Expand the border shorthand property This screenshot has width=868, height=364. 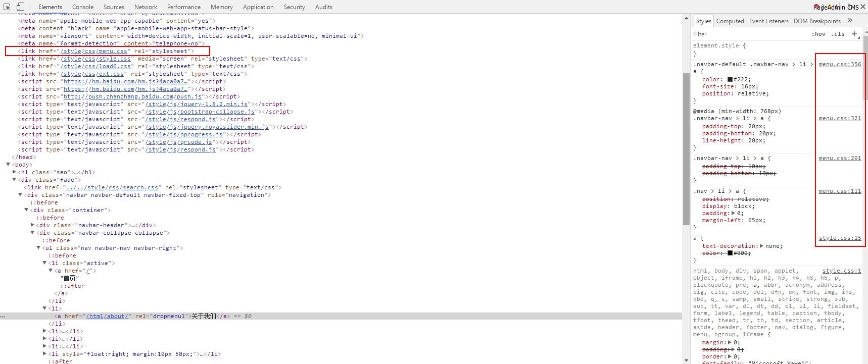click(730, 356)
